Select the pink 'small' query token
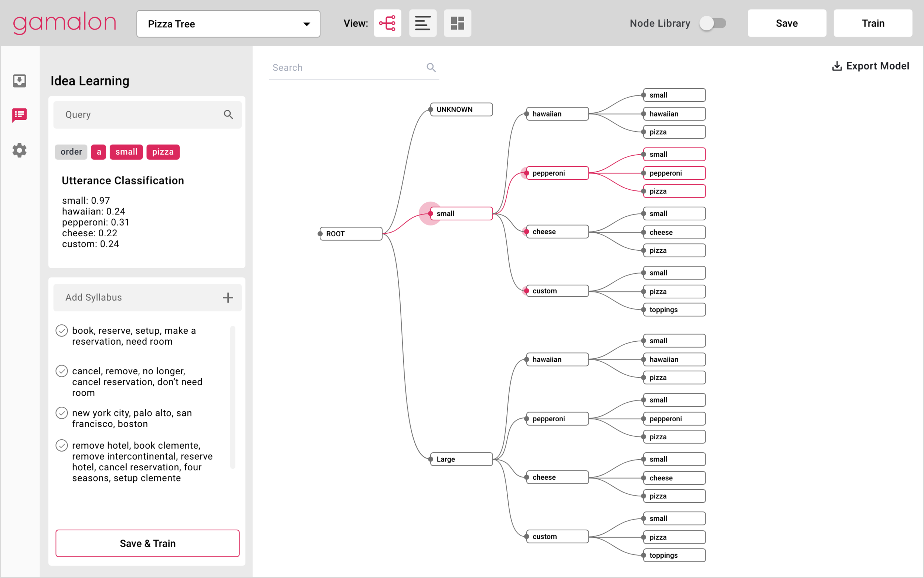This screenshot has height=578, width=924. (126, 152)
